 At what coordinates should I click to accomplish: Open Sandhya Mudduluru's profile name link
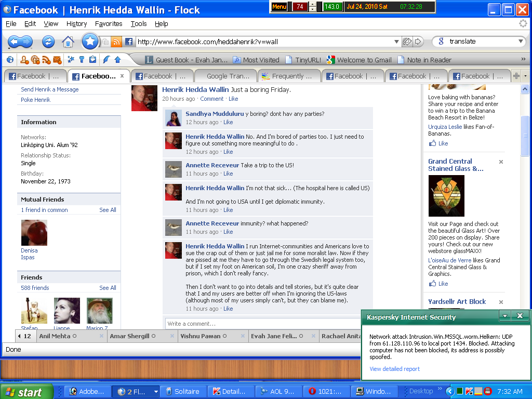click(x=215, y=114)
